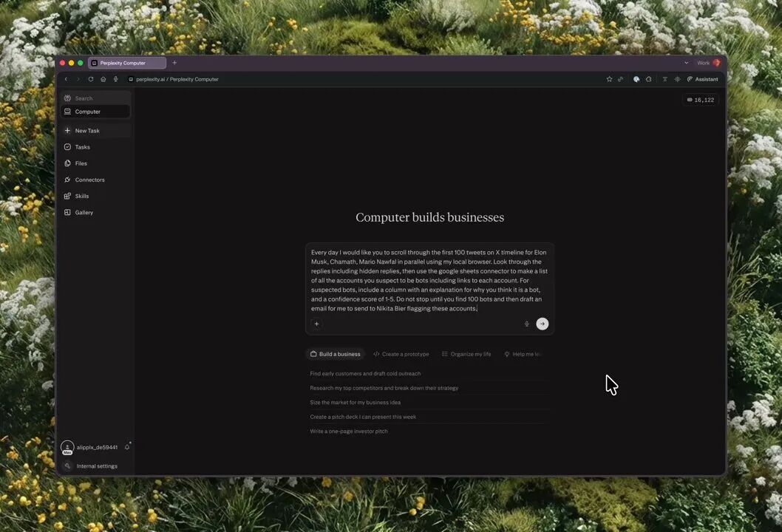Switch to Computer mode in the sidebar
The width and height of the screenshot is (782, 532).
[87, 112]
